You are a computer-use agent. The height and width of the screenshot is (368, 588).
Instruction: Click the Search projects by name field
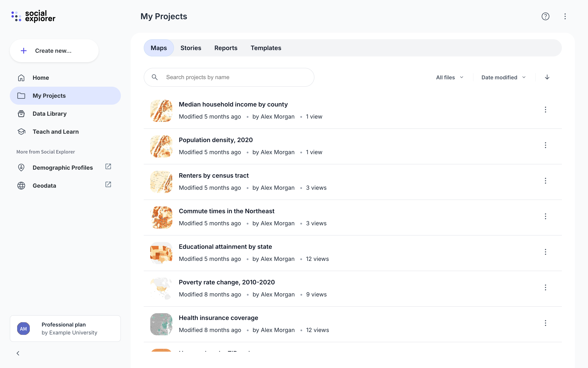[229, 77]
